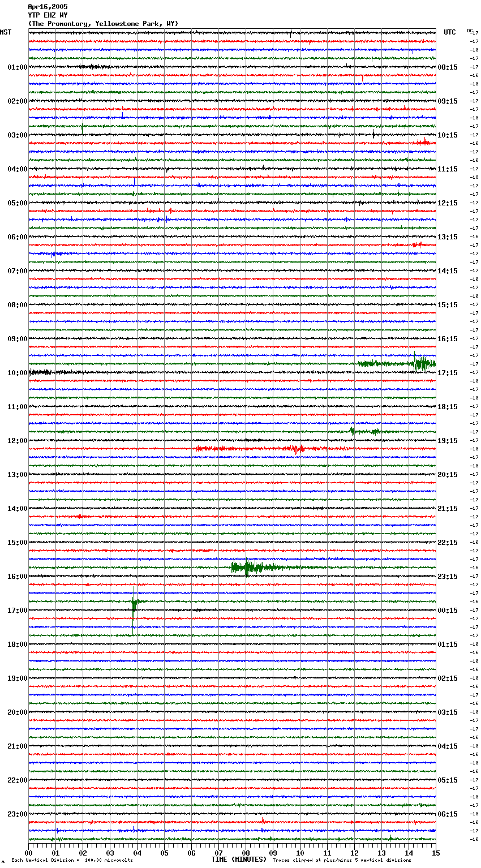
Task: Click the black burst on the 01:00 trace
Action: (93, 67)
